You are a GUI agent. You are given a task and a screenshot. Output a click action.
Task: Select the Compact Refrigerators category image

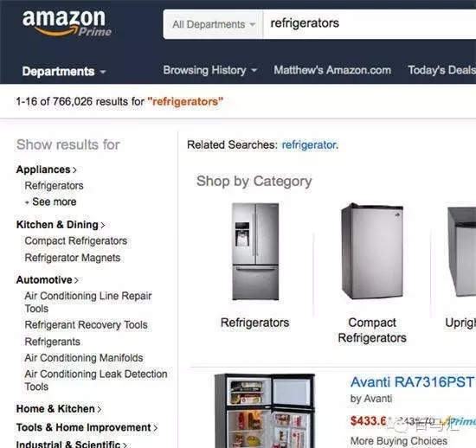tap(372, 251)
